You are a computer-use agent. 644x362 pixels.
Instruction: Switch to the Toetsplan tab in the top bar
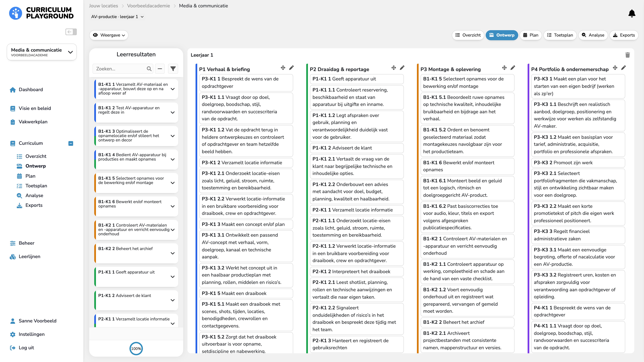[560, 35]
